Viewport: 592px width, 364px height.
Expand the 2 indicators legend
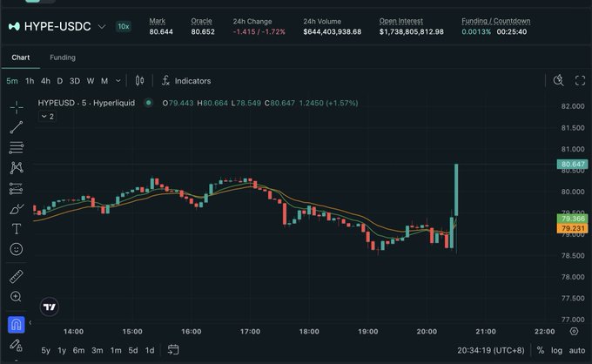point(48,117)
